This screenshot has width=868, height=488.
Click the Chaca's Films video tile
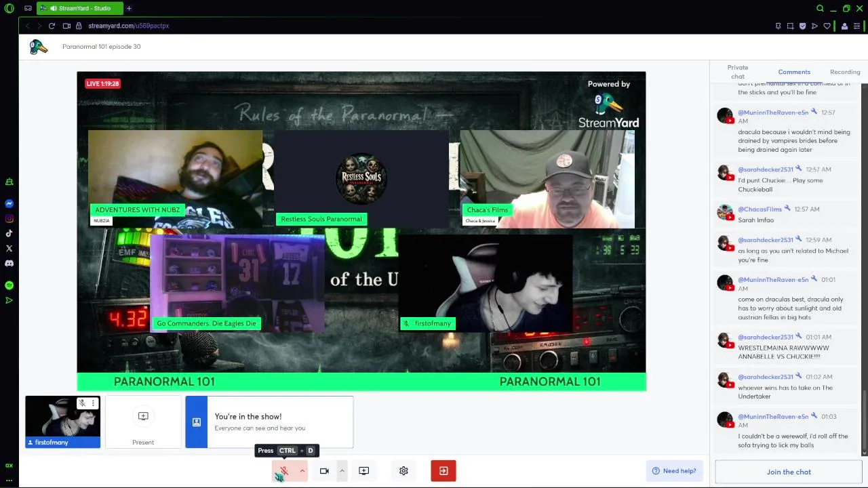(547, 179)
